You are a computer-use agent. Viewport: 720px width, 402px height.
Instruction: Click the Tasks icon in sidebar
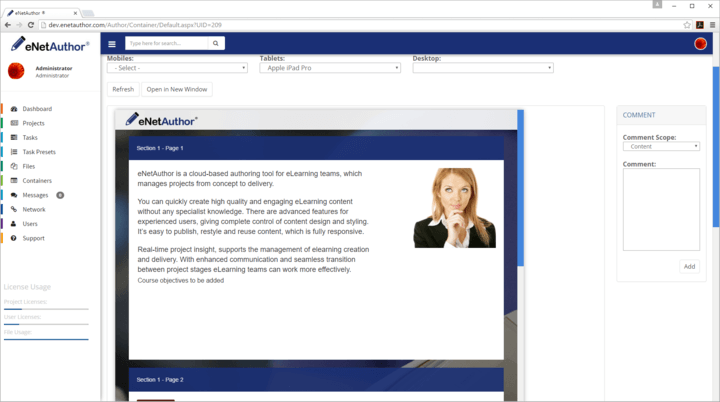pyautogui.click(x=14, y=137)
